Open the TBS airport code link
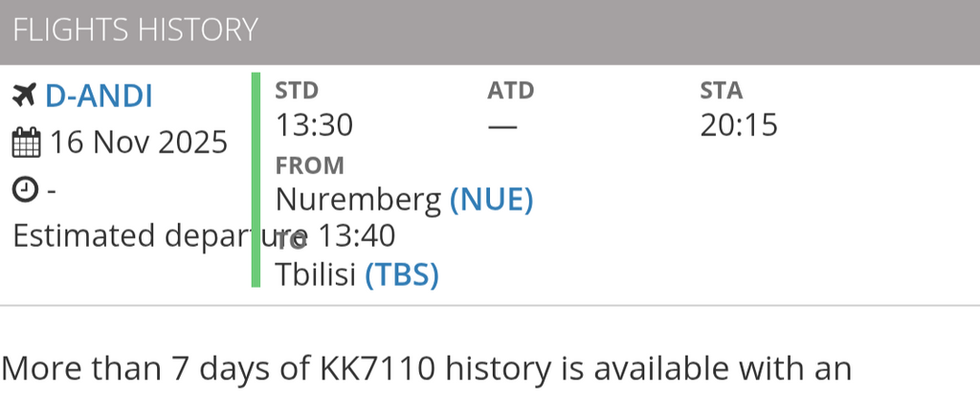This screenshot has width=980, height=398. click(x=402, y=276)
